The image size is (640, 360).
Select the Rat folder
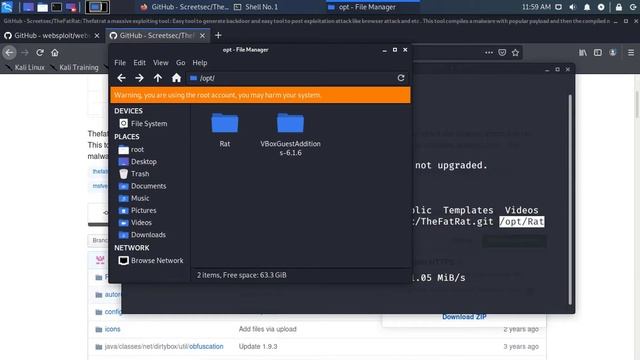click(x=224, y=130)
